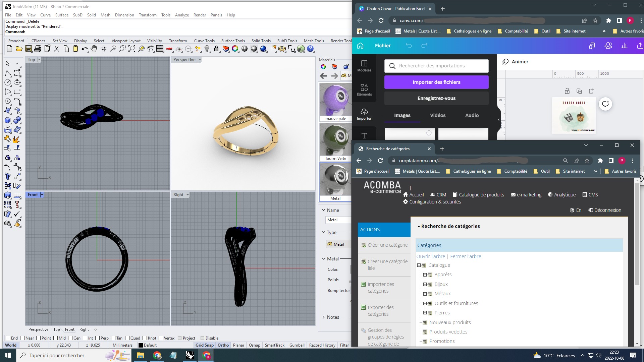This screenshot has width=644, height=362.
Task: Click the lock icon above Canva page
Action: point(567,91)
